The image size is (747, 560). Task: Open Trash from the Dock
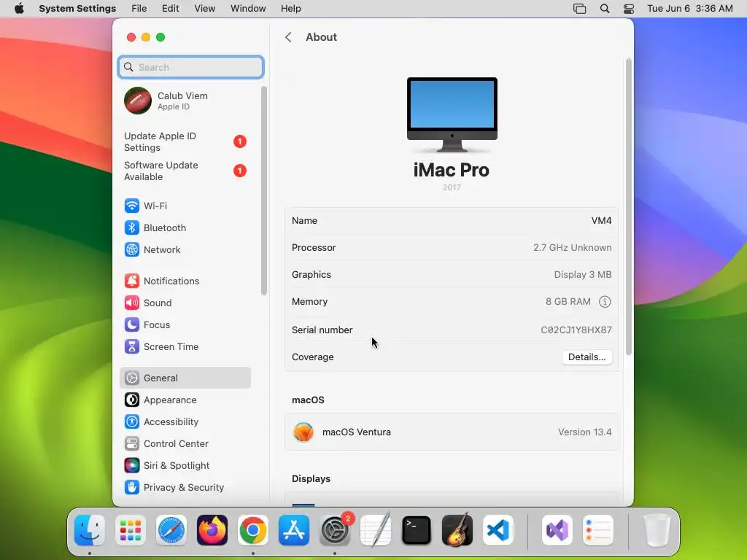pos(657,530)
